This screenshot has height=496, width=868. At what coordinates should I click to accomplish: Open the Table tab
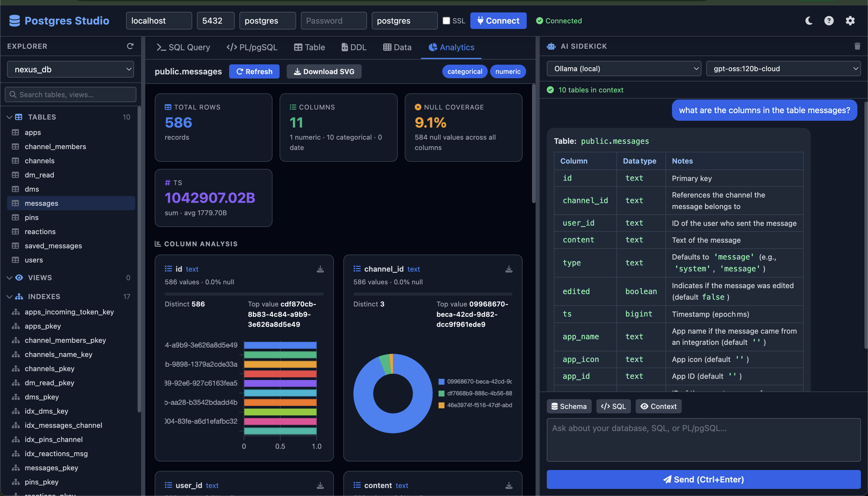coord(309,47)
